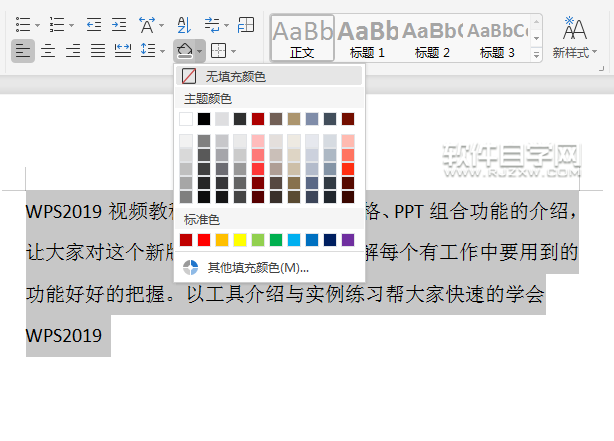Viewport: 614px width, 441px height.
Task: Click show/hide paragraph marks icon
Action: tap(212, 25)
